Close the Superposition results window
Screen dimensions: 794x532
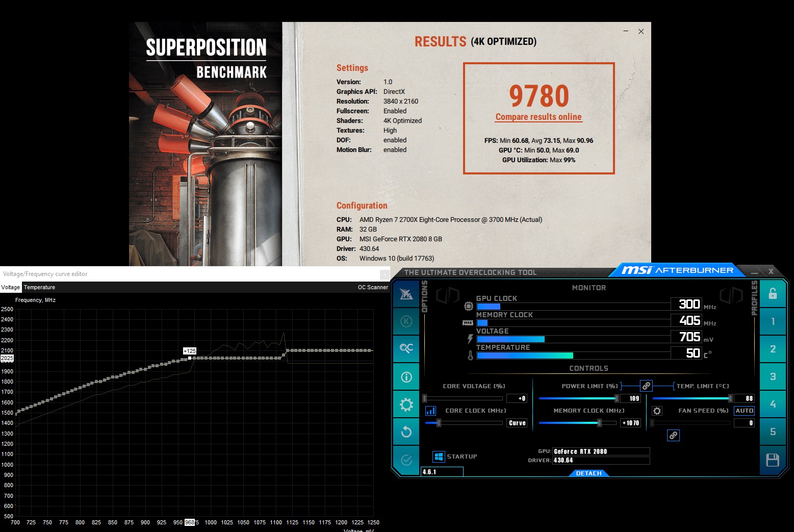641,31
